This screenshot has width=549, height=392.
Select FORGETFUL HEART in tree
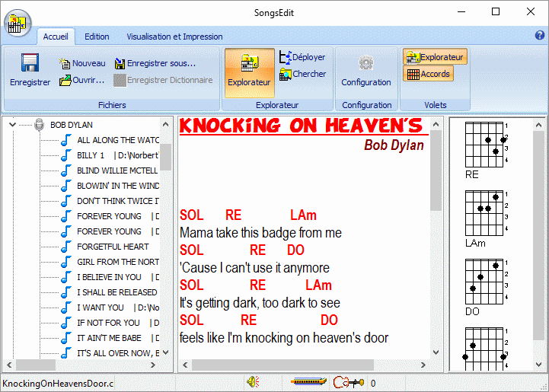click(113, 247)
